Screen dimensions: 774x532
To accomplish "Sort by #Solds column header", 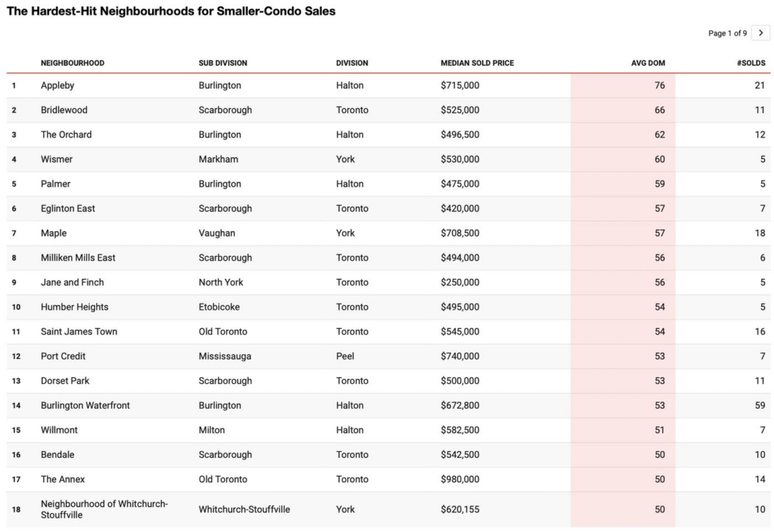I will 751,63.
